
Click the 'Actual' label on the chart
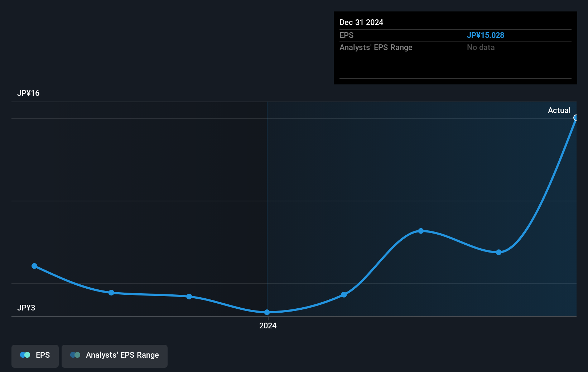(559, 110)
